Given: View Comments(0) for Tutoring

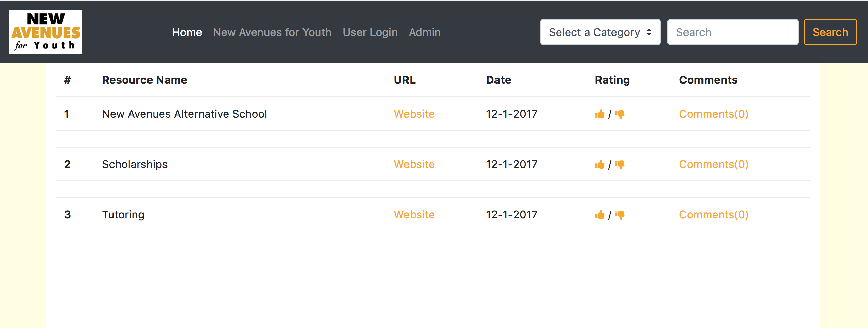Looking at the screenshot, I should click(x=714, y=215).
